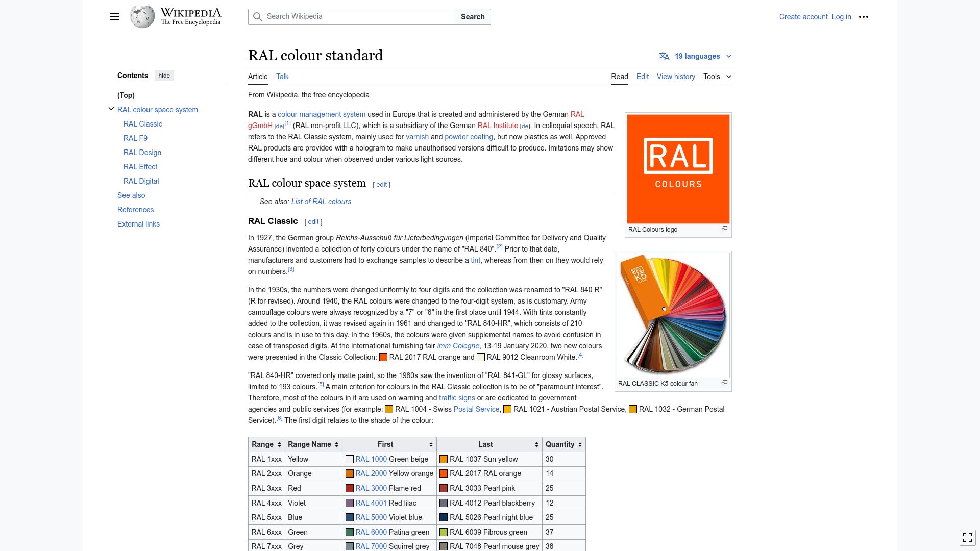Viewport: 980px width, 551px height.
Task: Sort table by Last column
Action: [489, 444]
